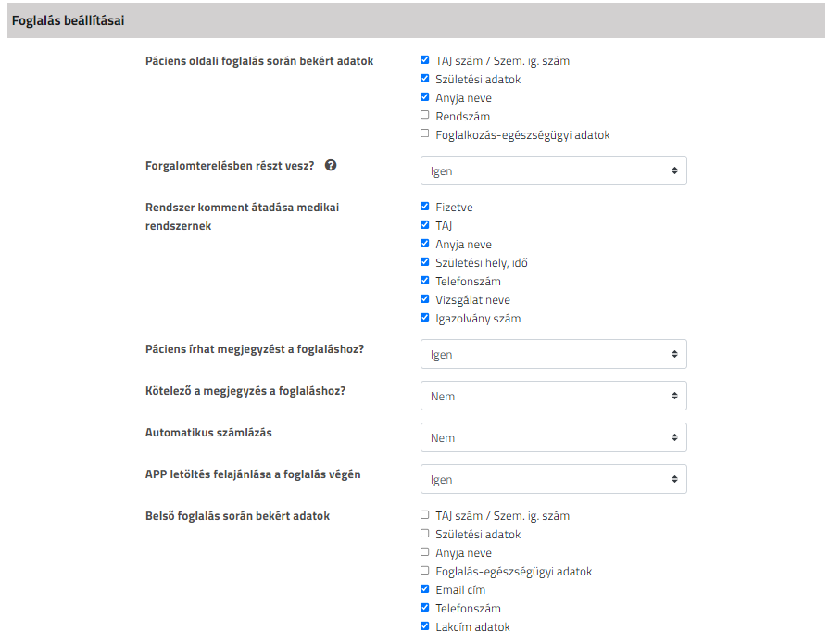
Task: Check TAJ szám under Belső foglalás
Action: click(x=424, y=514)
